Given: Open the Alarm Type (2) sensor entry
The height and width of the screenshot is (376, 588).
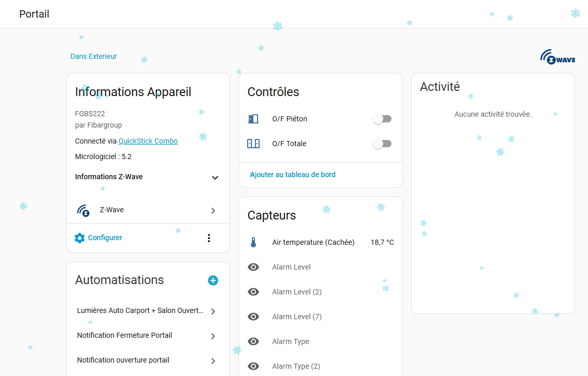Looking at the screenshot, I should [296, 367].
